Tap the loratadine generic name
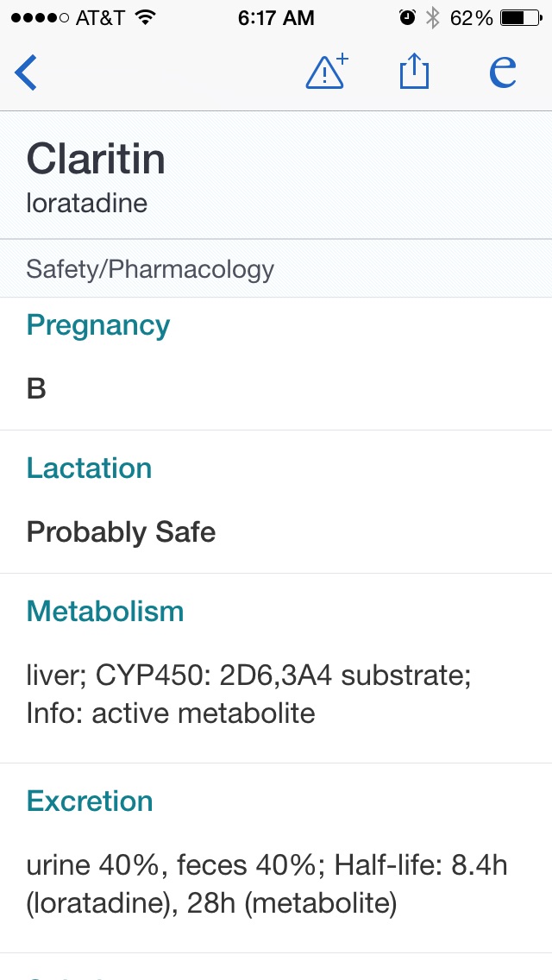The width and height of the screenshot is (552, 980). pos(87,203)
